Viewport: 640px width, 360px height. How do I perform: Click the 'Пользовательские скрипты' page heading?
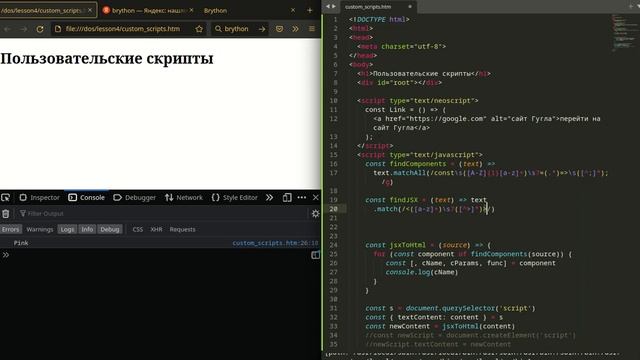(x=107, y=58)
